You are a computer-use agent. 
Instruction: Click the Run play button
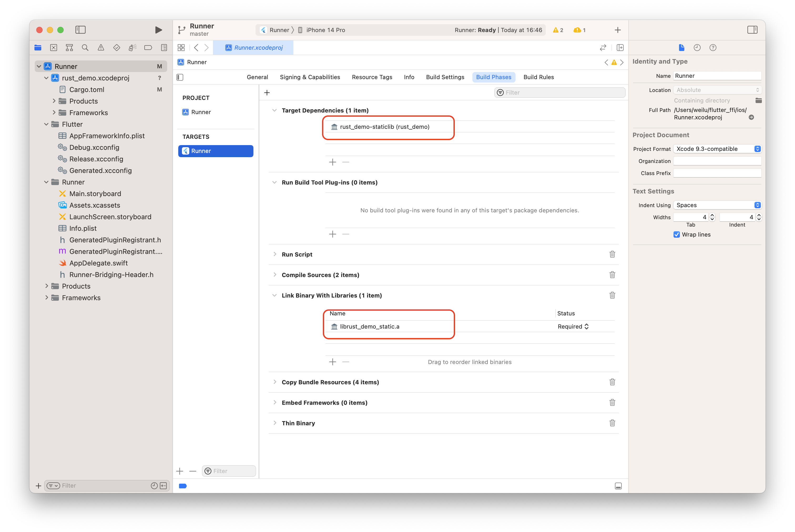158,30
